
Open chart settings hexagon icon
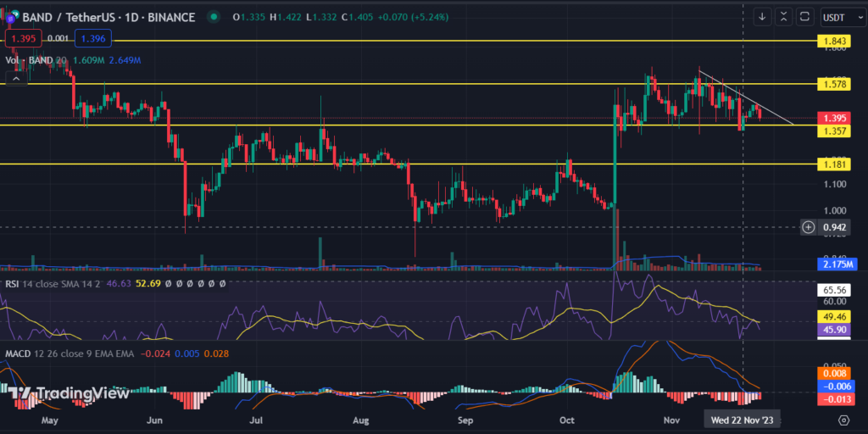[843, 420]
